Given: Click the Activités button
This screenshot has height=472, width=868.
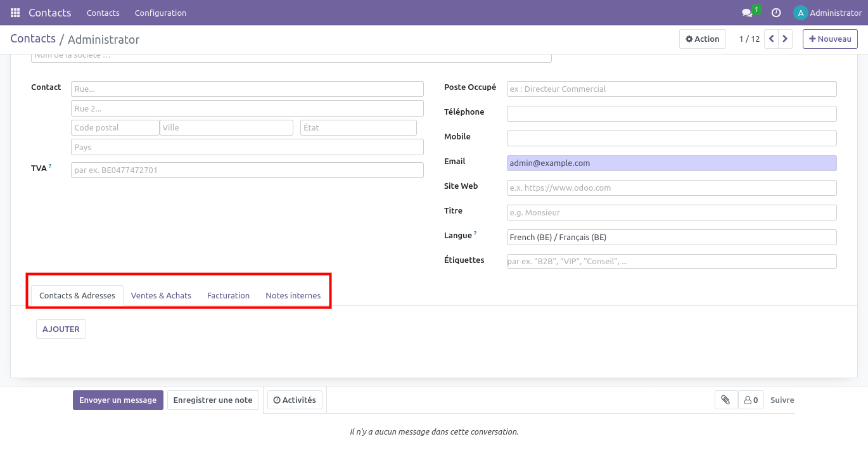Looking at the screenshot, I should pos(295,400).
